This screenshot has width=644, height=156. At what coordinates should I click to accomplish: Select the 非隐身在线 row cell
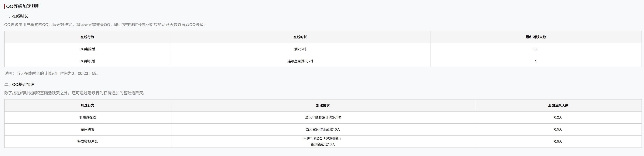(87, 117)
